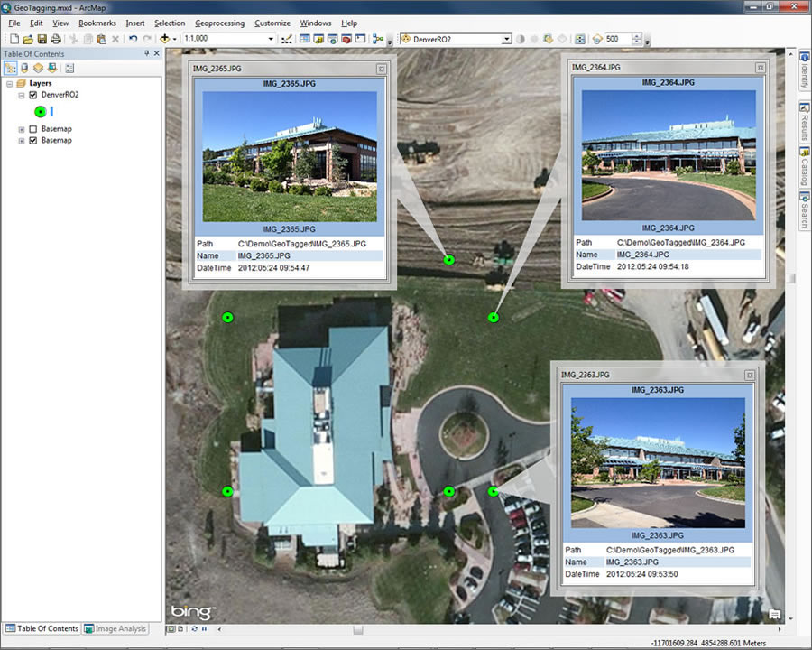Close the Table Of Contents panel

157,53
